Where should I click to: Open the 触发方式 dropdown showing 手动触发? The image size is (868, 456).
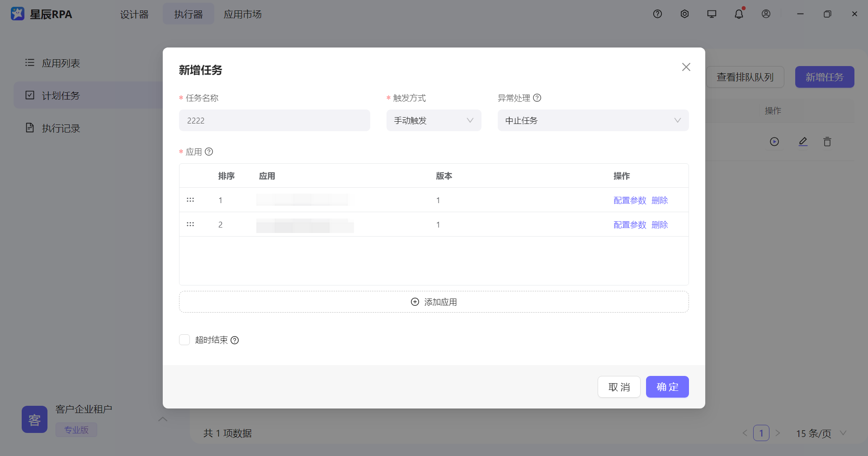click(434, 120)
